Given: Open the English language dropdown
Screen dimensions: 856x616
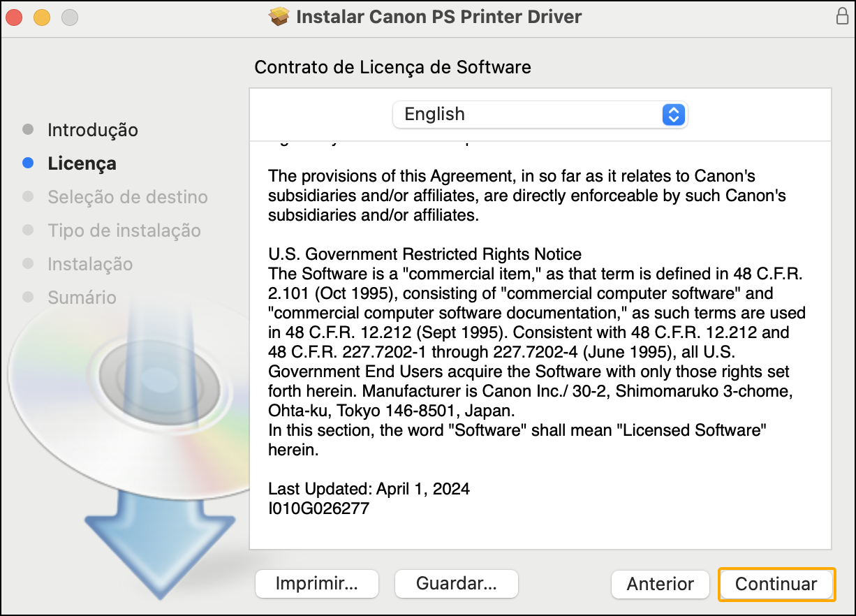Looking at the screenshot, I should coord(540,115).
